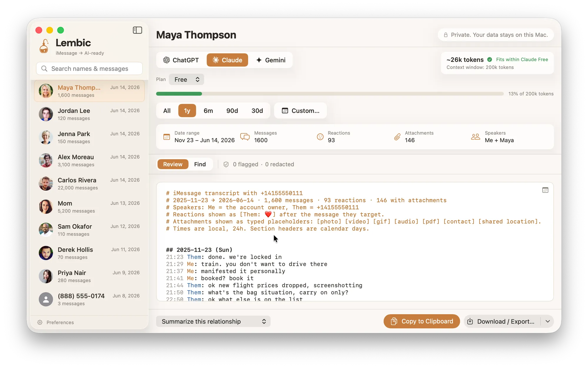Click the Messages speech bubbles icon
588x368 pixels.
245,137
